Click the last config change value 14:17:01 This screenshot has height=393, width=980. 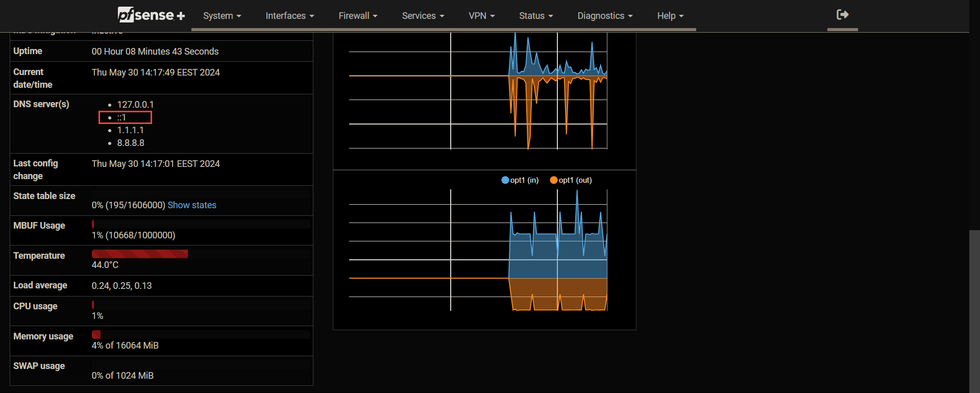pyautogui.click(x=156, y=164)
